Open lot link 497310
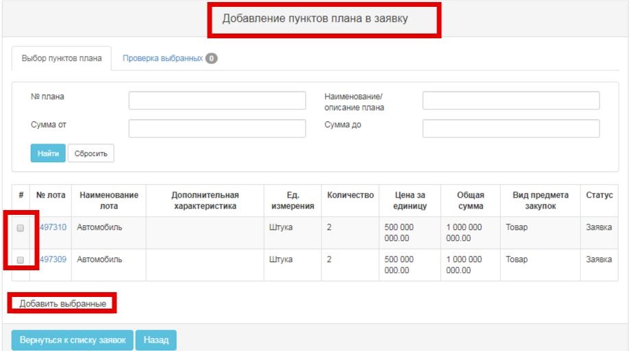This screenshot has width=644, height=351. (x=53, y=227)
